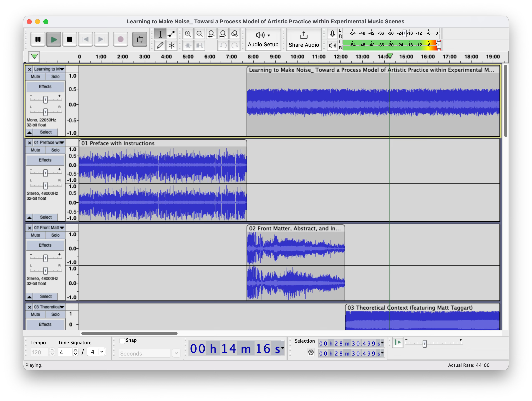Adjust the playback speed slider
Screen dimensions: 532x401
pyautogui.click(x=425, y=343)
